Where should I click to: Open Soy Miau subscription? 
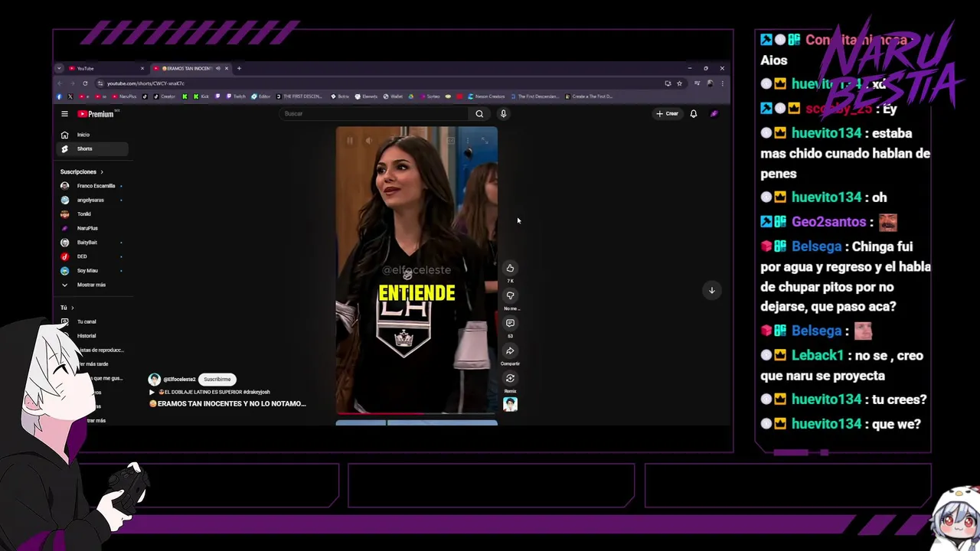(x=92, y=270)
